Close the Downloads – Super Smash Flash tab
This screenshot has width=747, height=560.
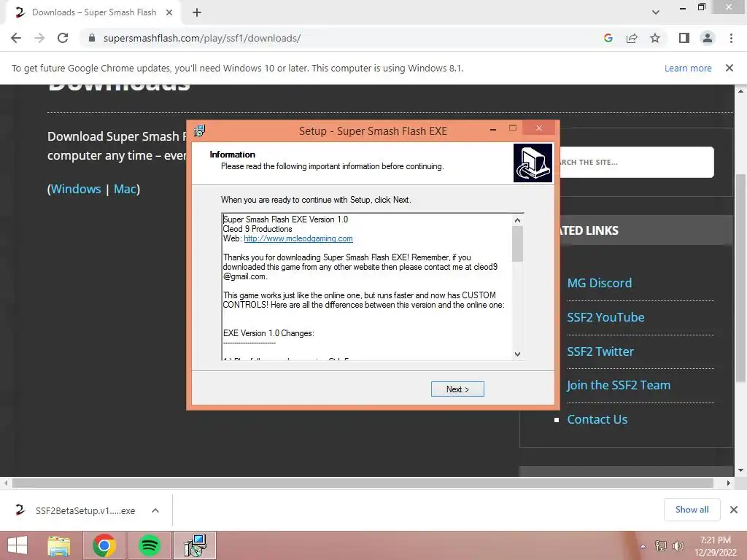169,12
